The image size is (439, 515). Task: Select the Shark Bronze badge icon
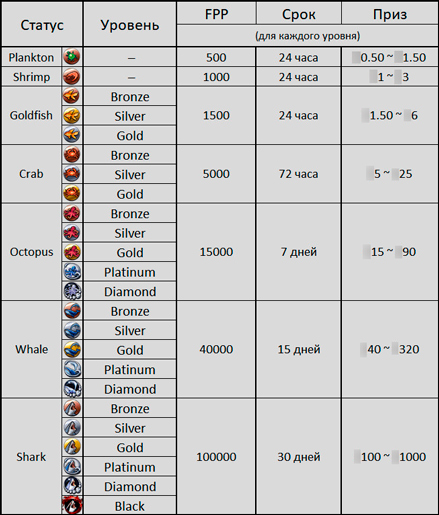click(x=72, y=408)
